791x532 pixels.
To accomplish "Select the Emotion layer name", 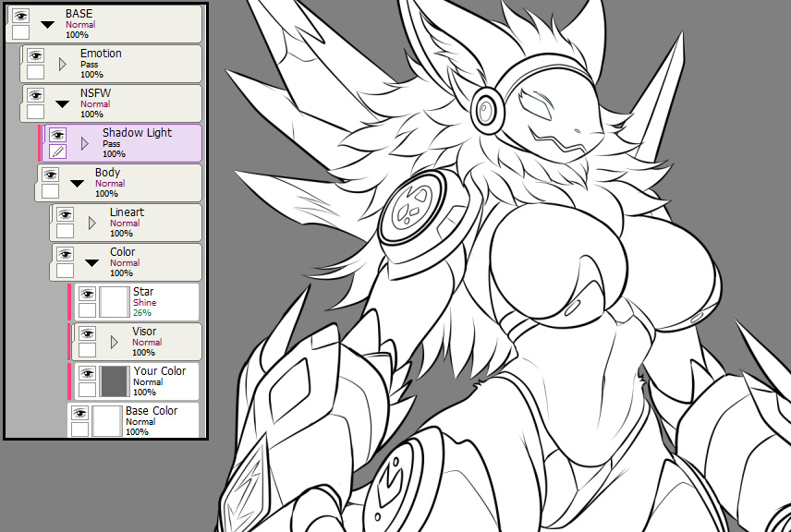I will pyautogui.click(x=101, y=54).
